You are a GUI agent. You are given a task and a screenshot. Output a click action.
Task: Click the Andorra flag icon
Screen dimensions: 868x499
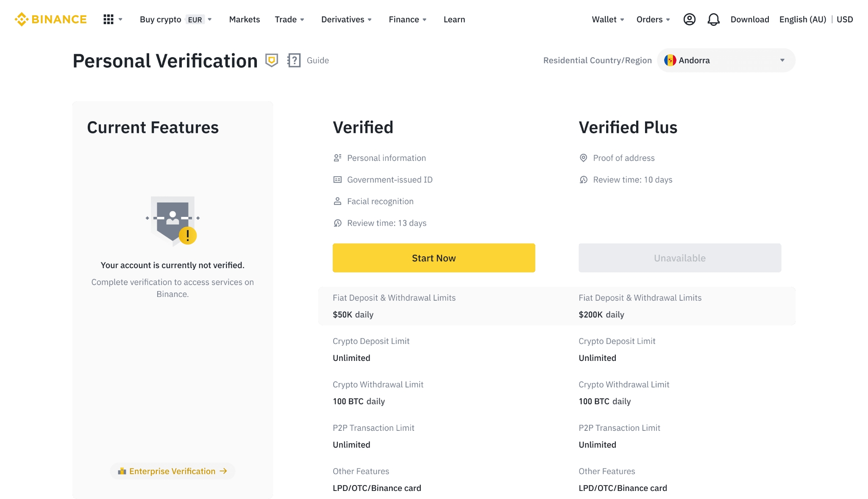pos(670,60)
